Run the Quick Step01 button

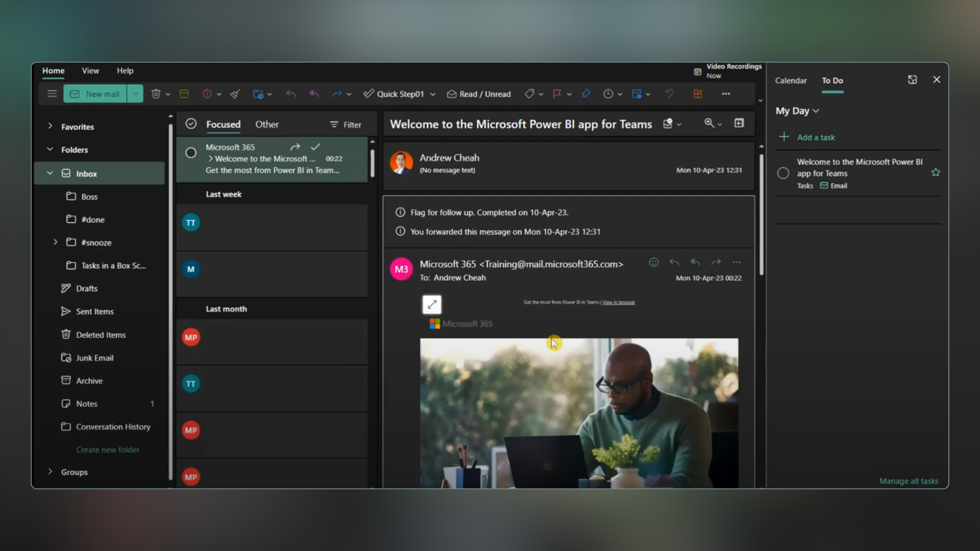[394, 94]
